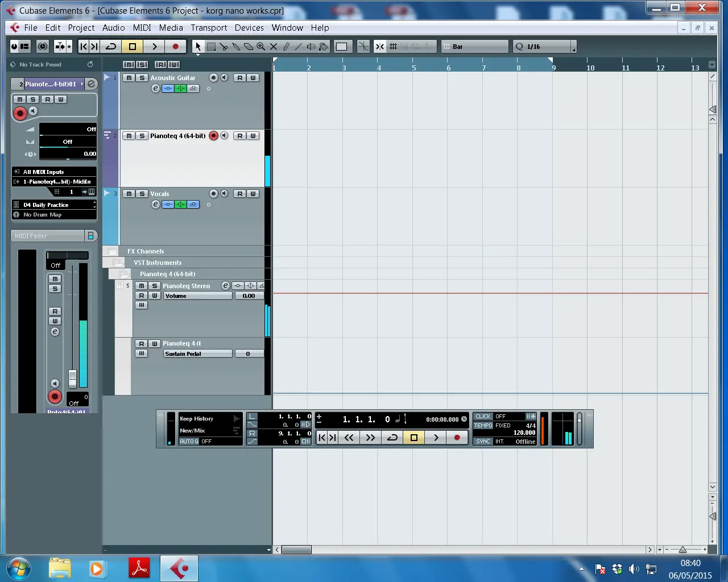Image resolution: width=728 pixels, height=582 pixels.
Task: Select the Mute X tool
Action: [274, 47]
